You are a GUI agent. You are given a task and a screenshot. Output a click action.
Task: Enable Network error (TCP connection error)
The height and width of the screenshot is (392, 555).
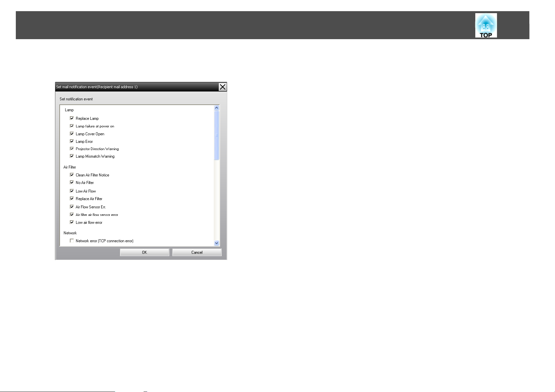click(72, 241)
